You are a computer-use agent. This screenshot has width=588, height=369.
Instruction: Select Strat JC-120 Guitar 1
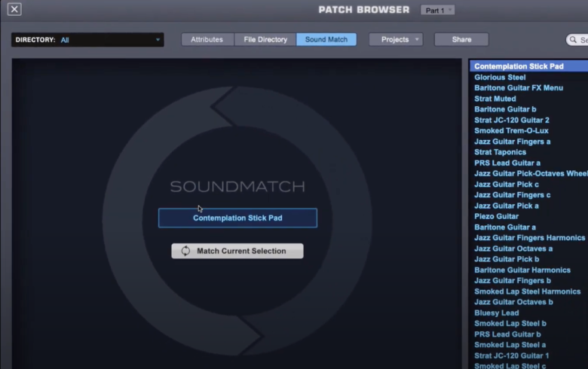pos(511,355)
